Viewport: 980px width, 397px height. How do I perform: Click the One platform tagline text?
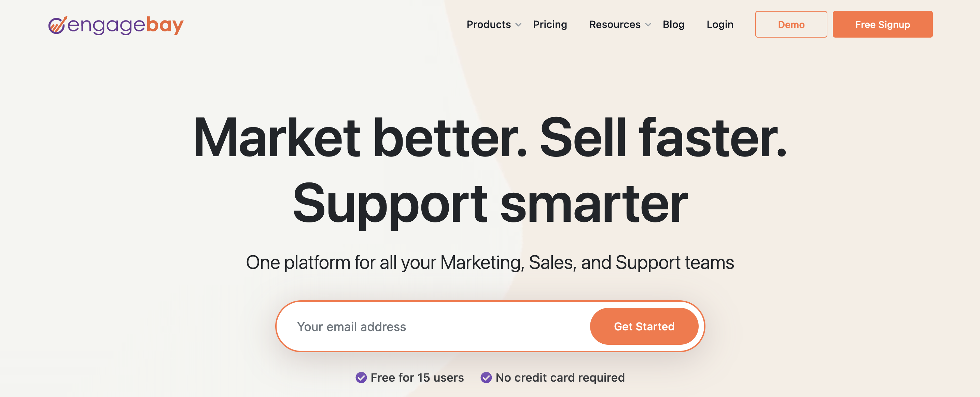coord(490,263)
